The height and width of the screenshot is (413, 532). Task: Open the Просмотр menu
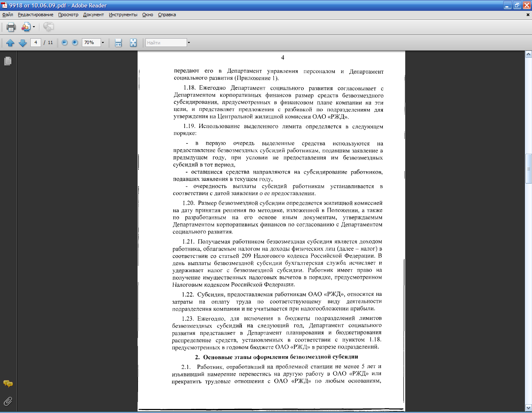click(x=68, y=15)
